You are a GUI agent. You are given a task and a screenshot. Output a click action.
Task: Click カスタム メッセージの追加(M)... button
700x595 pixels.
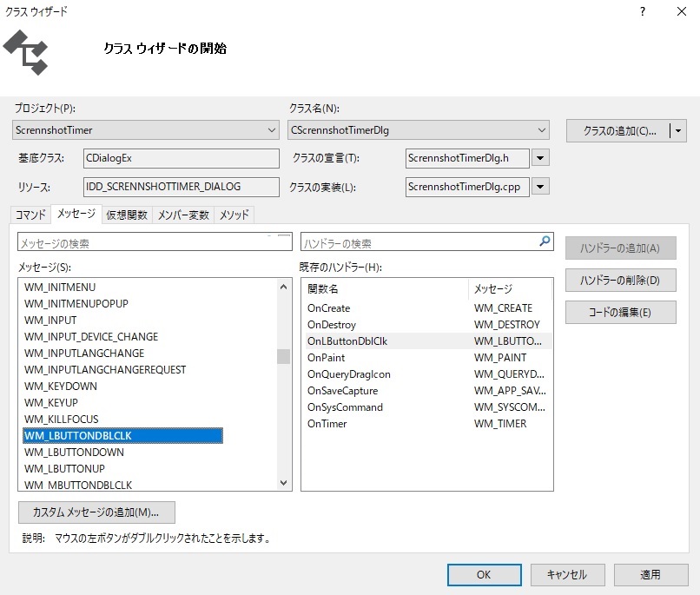click(x=96, y=512)
